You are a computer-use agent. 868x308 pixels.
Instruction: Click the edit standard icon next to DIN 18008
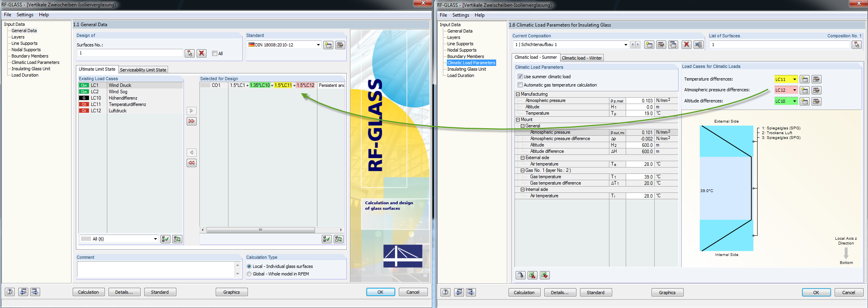pos(340,45)
